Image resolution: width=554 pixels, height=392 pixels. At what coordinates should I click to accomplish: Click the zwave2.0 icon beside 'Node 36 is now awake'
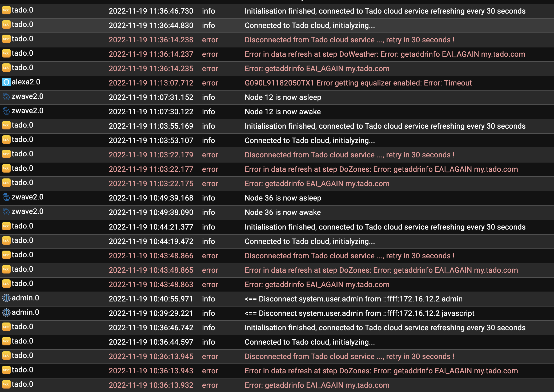coord(6,211)
